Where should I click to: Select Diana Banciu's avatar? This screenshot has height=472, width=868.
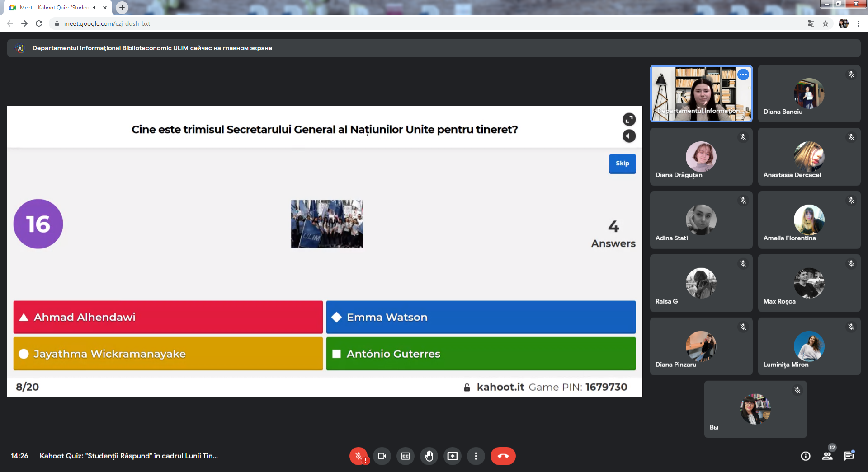click(x=809, y=93)
